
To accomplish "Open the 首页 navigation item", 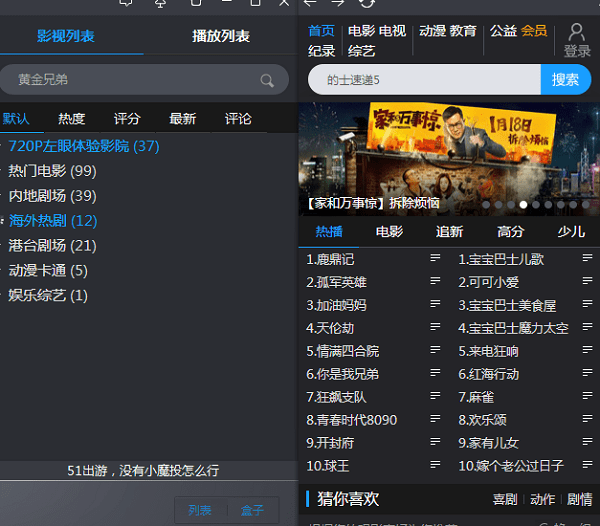I will click(321, 31).
